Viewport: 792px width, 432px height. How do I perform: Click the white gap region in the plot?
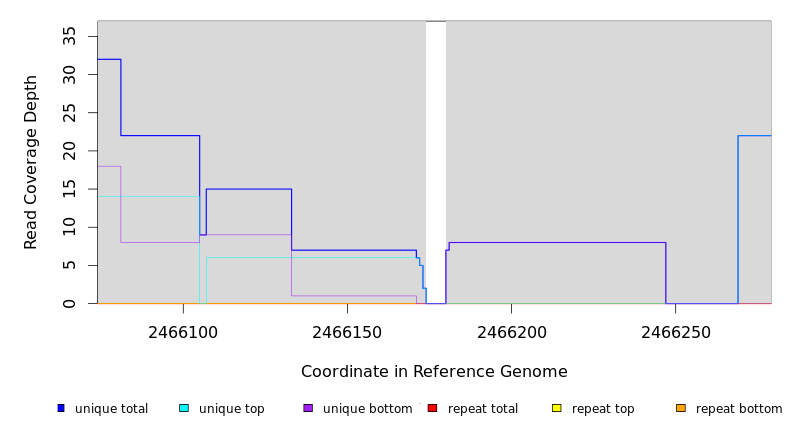(436, 160)
